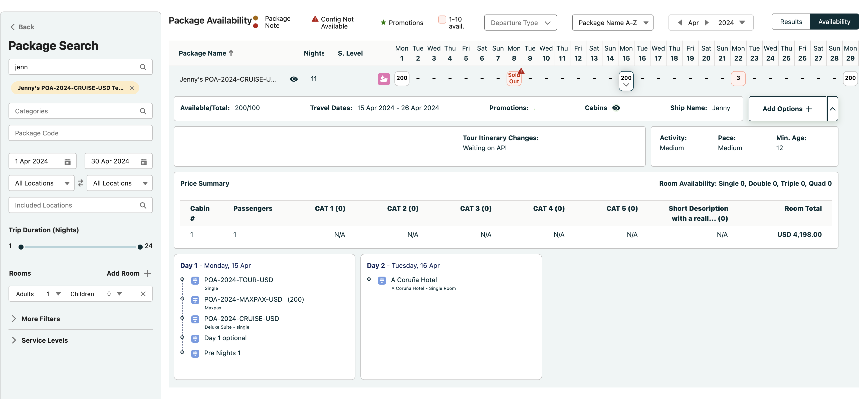Click the Package Note legend dots
The width and height of the screenshot is (868, 399).
click(x=256, y=22)
